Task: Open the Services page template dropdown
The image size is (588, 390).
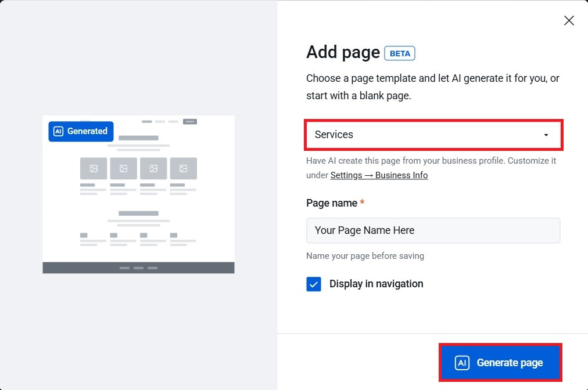Action: tap(433, 135)
